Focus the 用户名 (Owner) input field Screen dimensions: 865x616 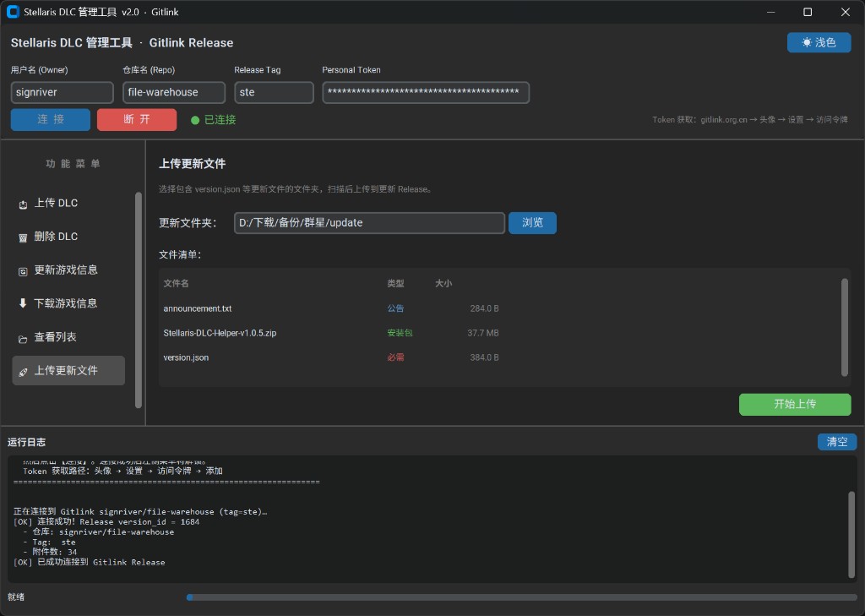[63, 93]
